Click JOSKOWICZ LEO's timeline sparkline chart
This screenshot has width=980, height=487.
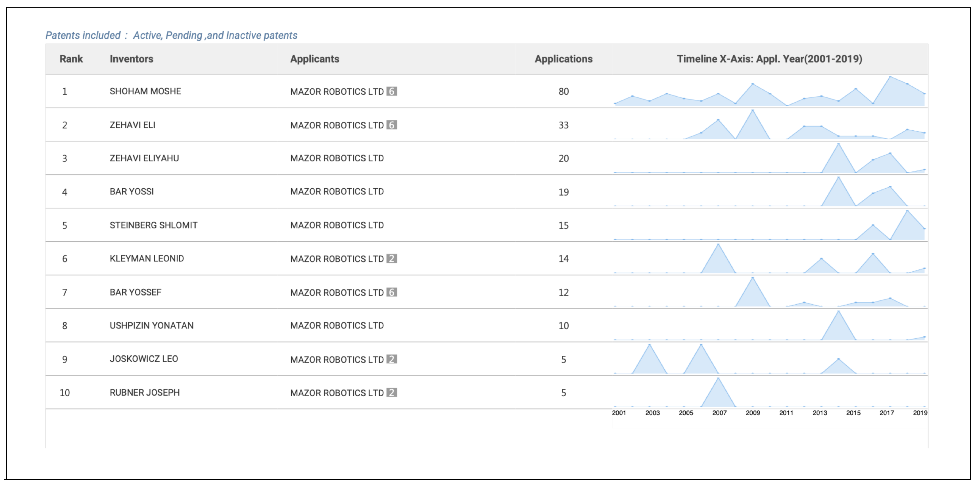point(769,359)
